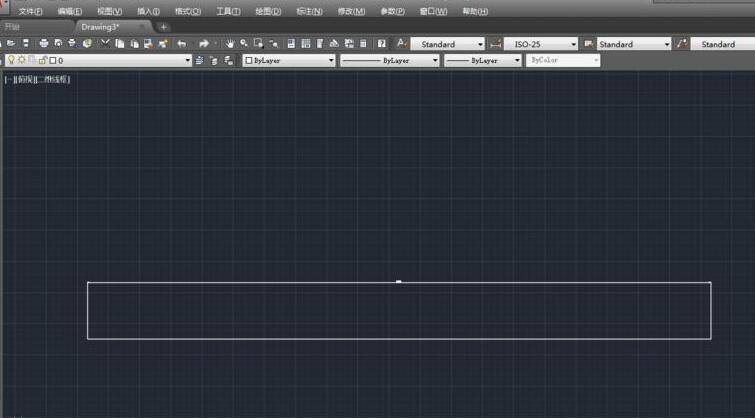Toggle freeze sun icon for layer 0
Screen dimensions: 755x418
tap(21, 61)
